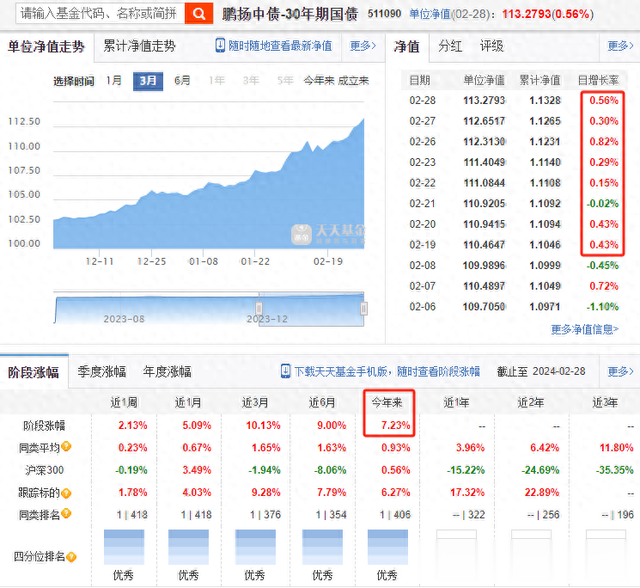This screenshot has height=588, width=640.
Task: Click daily growth 0.82%
Action: tap(604, 142)
